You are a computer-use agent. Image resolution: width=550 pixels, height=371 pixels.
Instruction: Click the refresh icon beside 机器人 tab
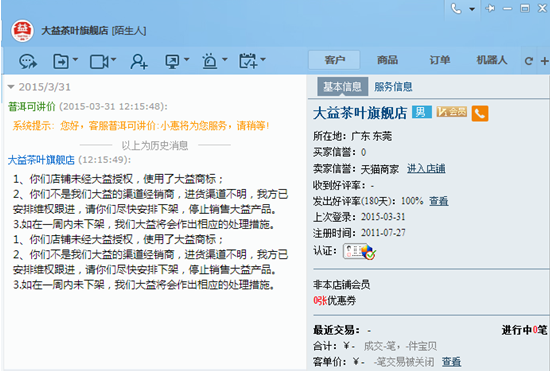click(x=529, y=61)
